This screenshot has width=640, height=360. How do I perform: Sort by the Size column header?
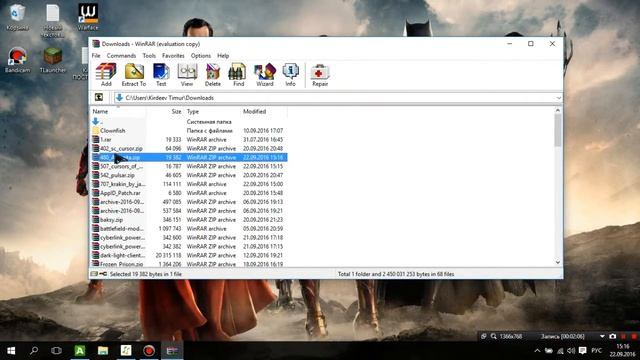[165, 111]
